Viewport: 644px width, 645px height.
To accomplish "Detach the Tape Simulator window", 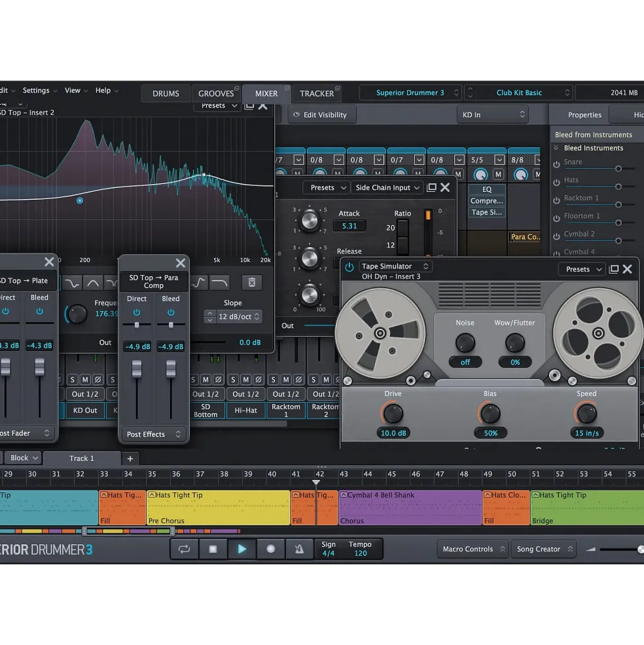I will click(x=614, y=269).
